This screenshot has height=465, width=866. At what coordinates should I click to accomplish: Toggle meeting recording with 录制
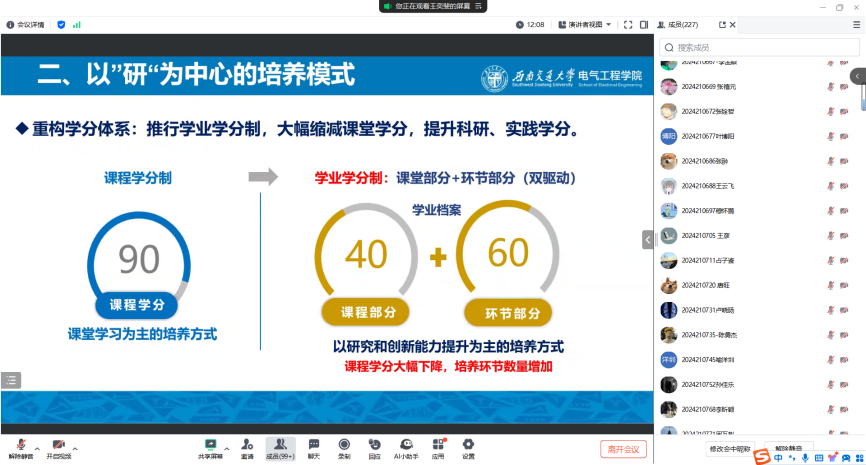click(343, 446)
